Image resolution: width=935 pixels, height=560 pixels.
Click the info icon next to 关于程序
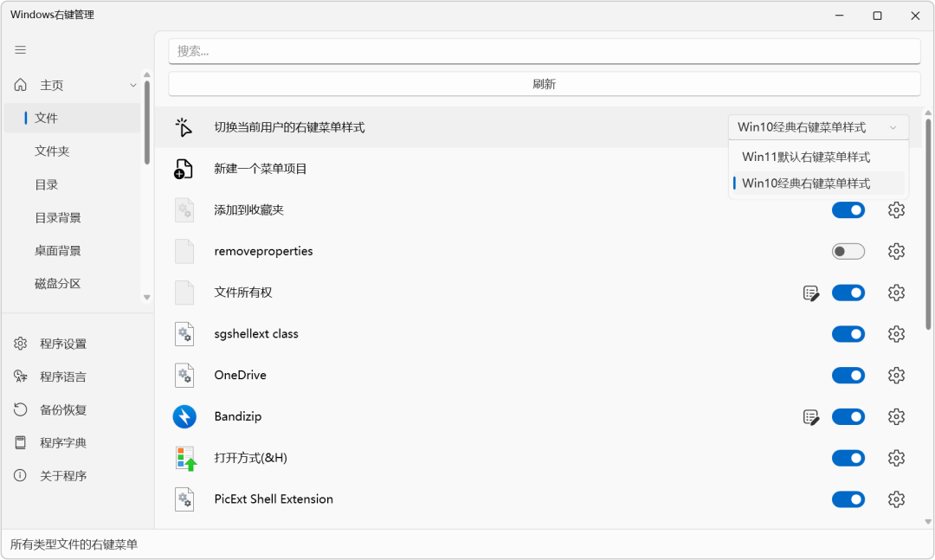click(x=20, y=475)
